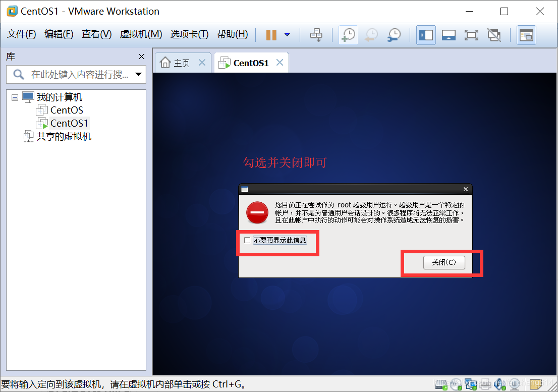Click the network adapter status icon
The image size is (558, 392).
coord(470,384)
